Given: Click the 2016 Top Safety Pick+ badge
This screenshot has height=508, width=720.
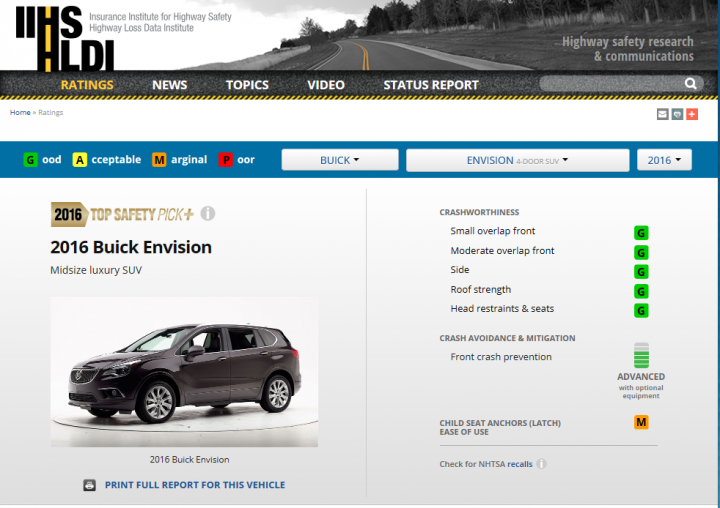Looking at the screenshot, I should 122,214.
